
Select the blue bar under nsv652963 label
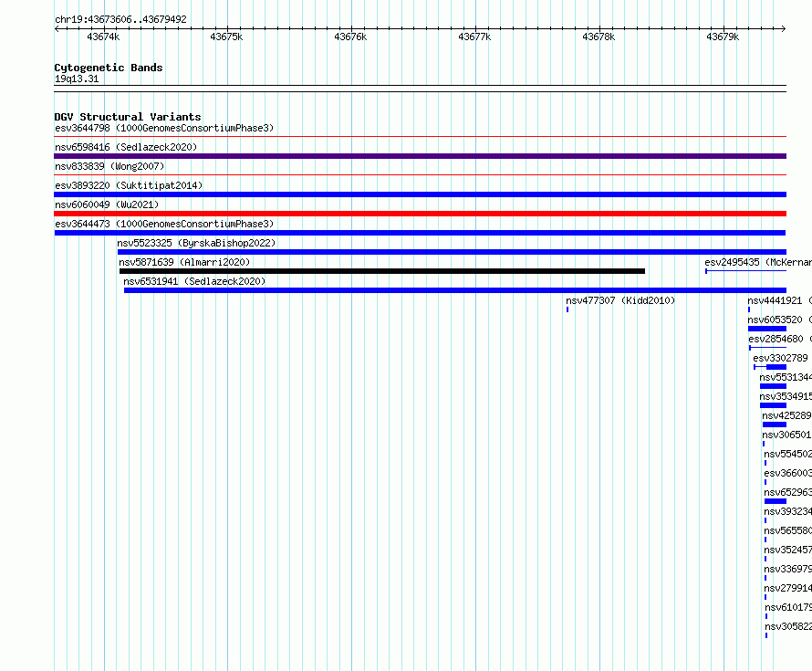[776, 501]
